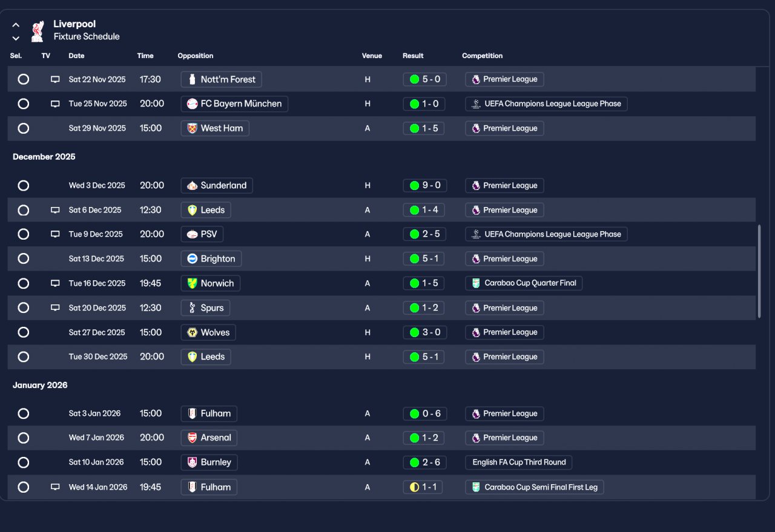Click the Brighton club badge
This screenshot has width=775, height=532.
[x=193, y=258]
